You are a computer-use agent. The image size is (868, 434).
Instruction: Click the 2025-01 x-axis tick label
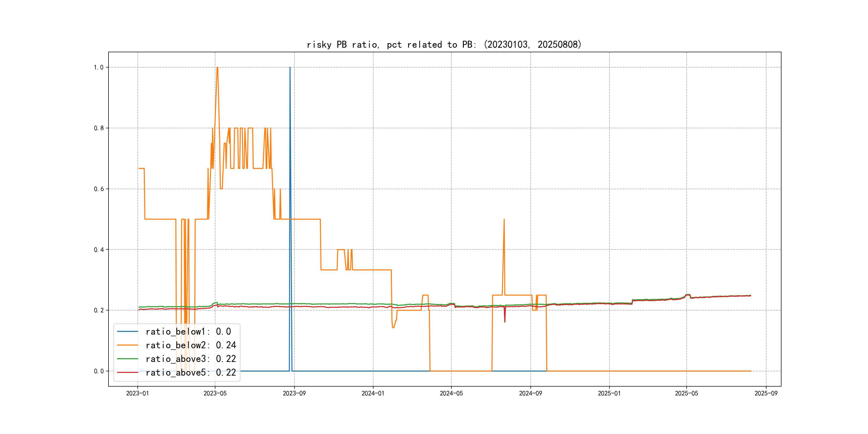(x=609, y=393)
